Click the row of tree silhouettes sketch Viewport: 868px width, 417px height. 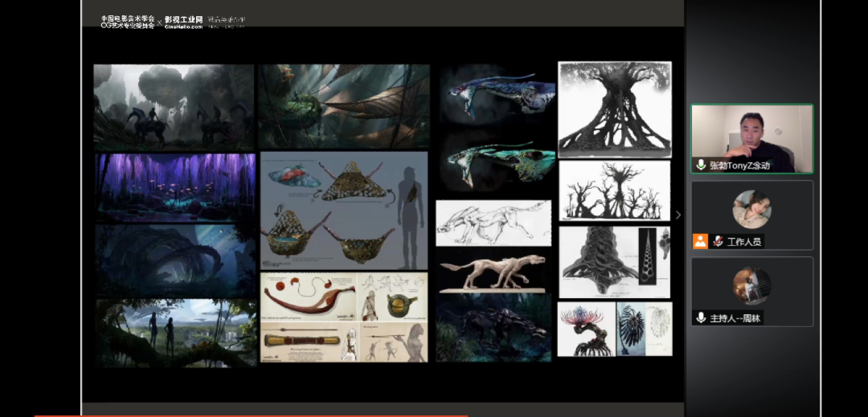pyautogui.click(x=615, y=190)
